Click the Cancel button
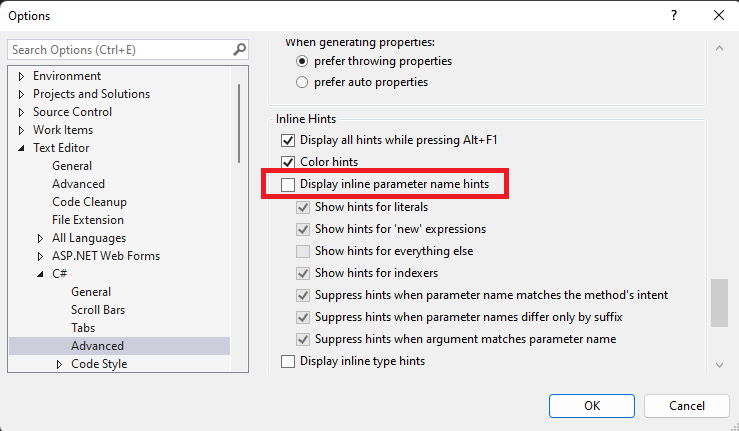Viewport: 739px width, 431px height. click(687, 406)
